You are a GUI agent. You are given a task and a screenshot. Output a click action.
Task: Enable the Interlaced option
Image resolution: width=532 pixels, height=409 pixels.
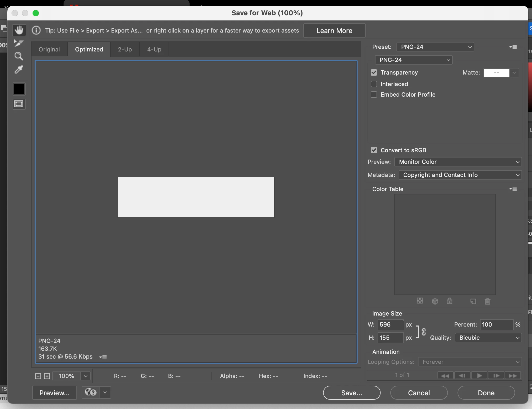(x=374, y=84)
